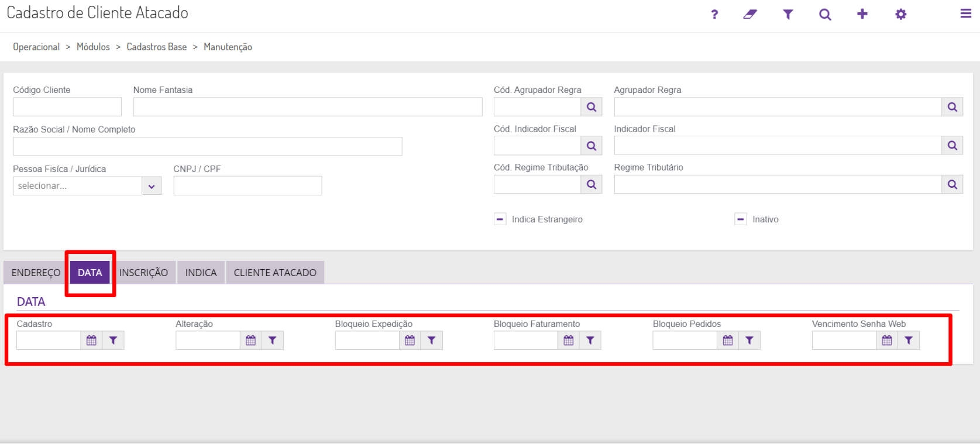Click the search magnifier icon in header
Viewport: 980px width, 444px height.
pyautogui.click(x=825, y=15)
